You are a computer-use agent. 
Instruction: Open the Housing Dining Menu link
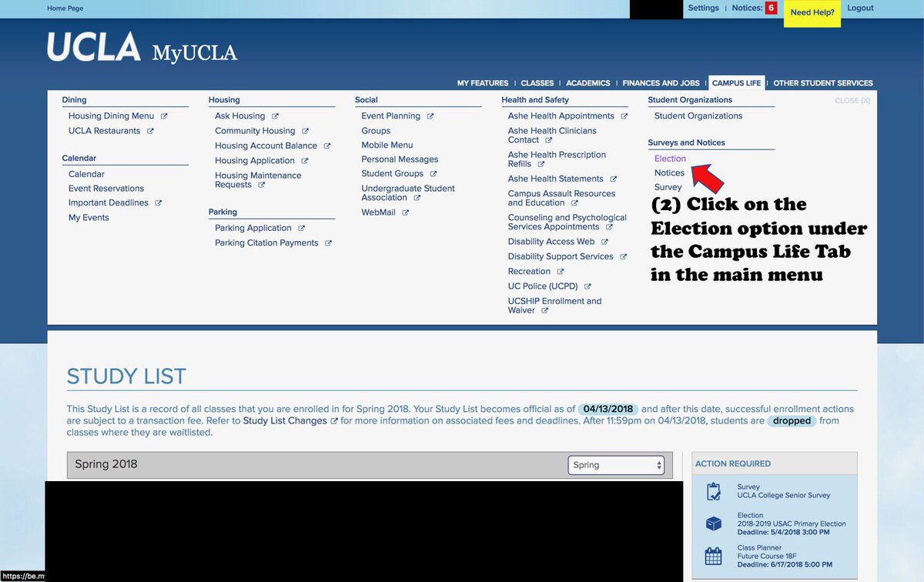pyautogui.click(x=111, y=116)
